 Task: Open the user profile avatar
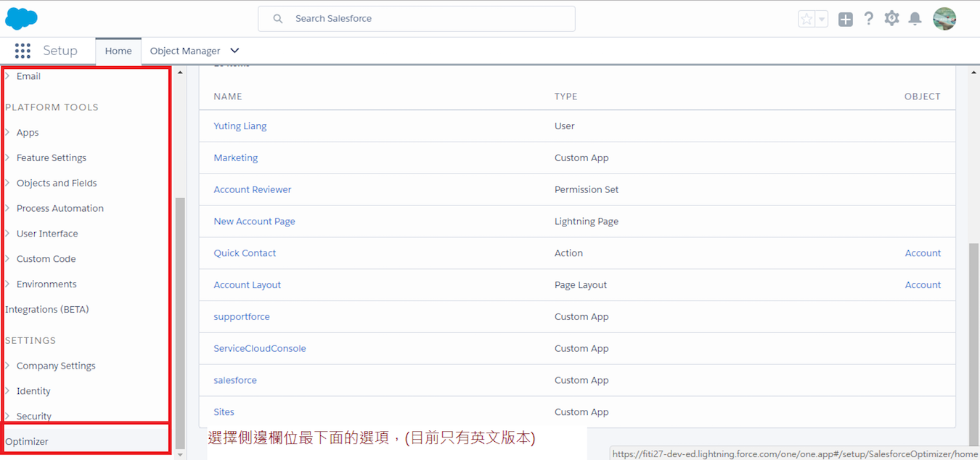[x=944, y=19]
